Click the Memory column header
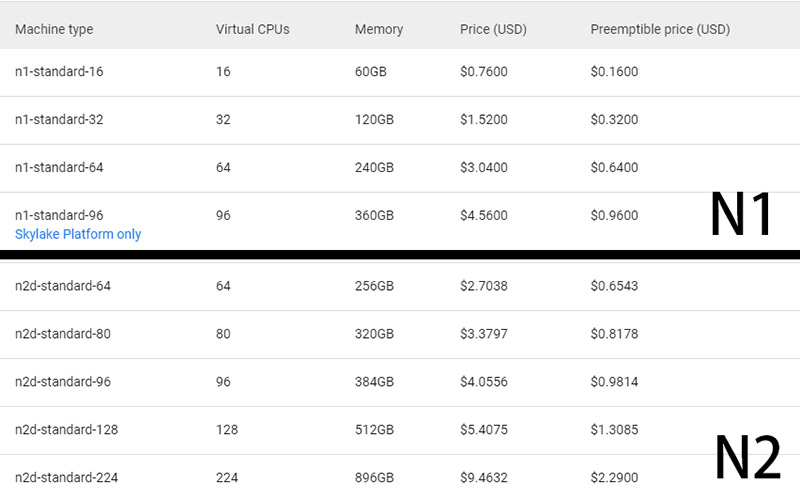Screen dimensions: 800x500 pyautogui.click(x=379, y=29)
